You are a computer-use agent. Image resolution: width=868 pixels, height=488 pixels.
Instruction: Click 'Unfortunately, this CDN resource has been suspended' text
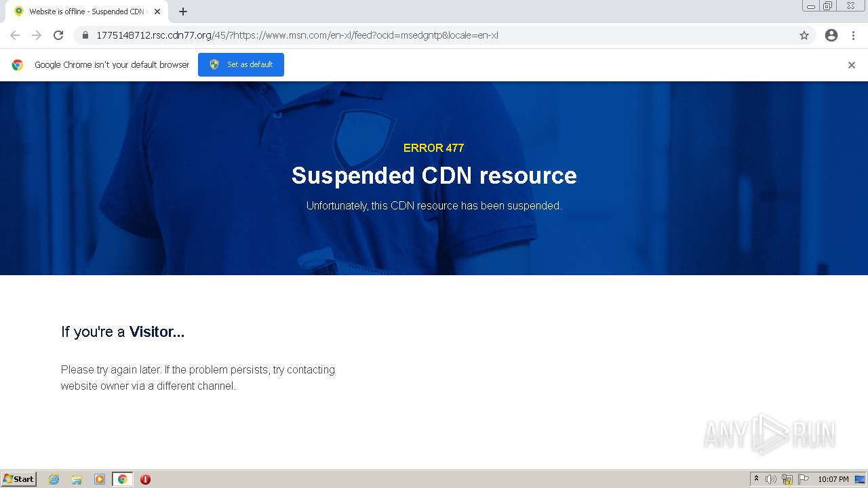point(434,205)
